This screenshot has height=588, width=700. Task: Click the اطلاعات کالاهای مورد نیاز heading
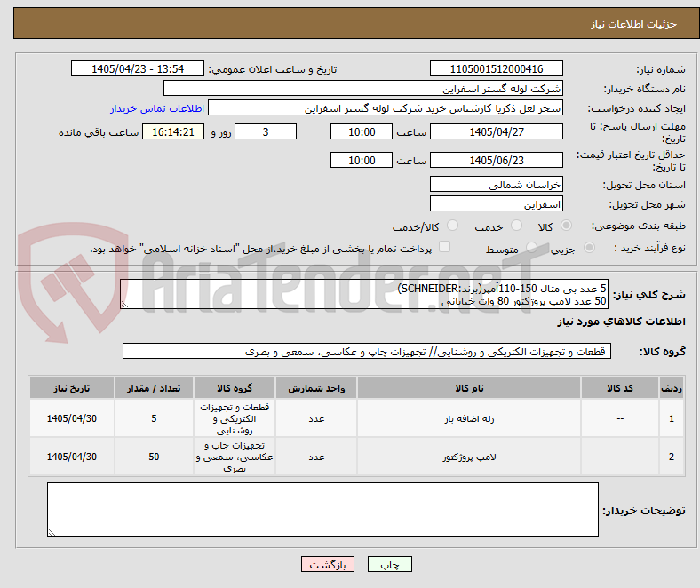[x=621, y=322]
